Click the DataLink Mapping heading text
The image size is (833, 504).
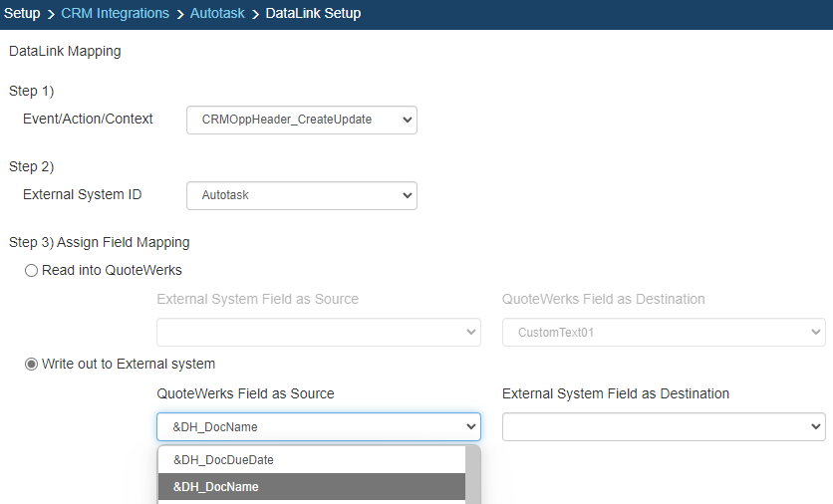(x=65, y=51)
